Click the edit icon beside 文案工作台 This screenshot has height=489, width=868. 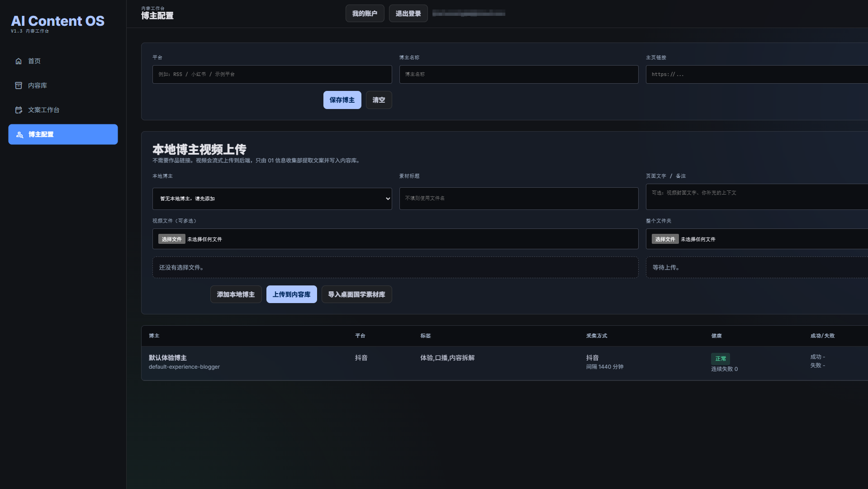[x=19, y=110]
